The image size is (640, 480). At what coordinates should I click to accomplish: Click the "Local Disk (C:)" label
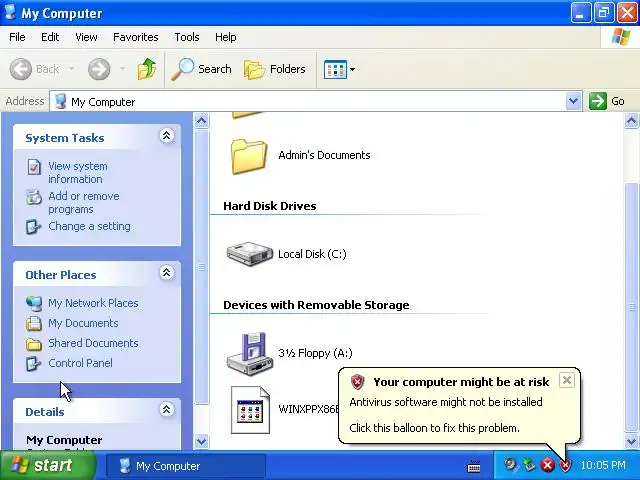click(x=312, y=254)
